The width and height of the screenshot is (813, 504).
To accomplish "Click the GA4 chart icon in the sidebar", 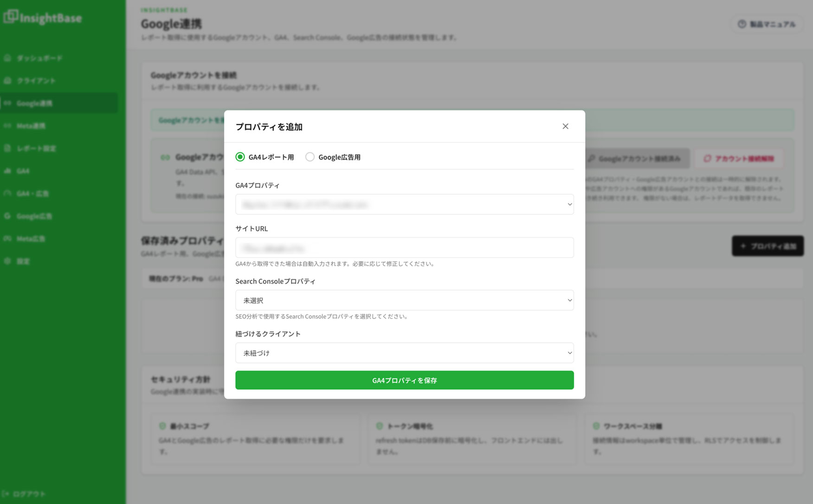I will point(7,171).
